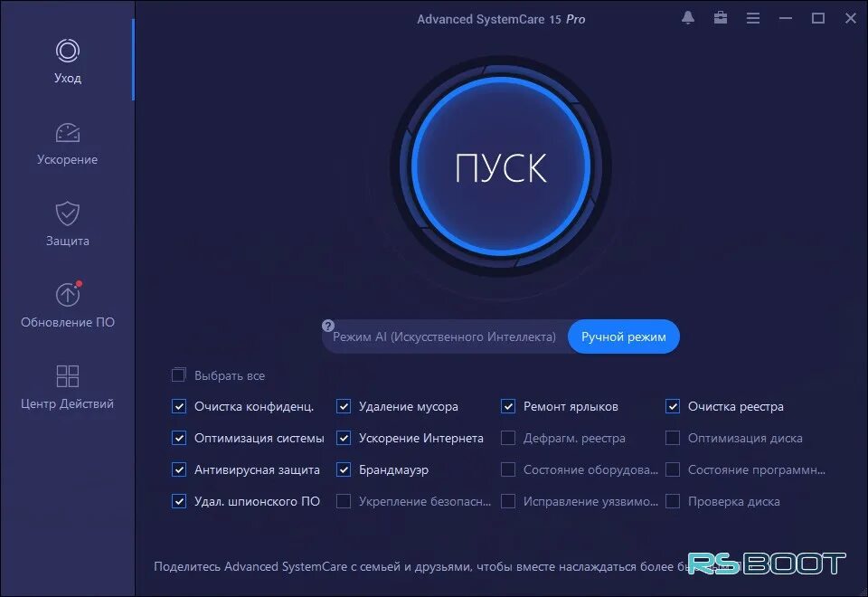Click the question mark help icon

327,325
